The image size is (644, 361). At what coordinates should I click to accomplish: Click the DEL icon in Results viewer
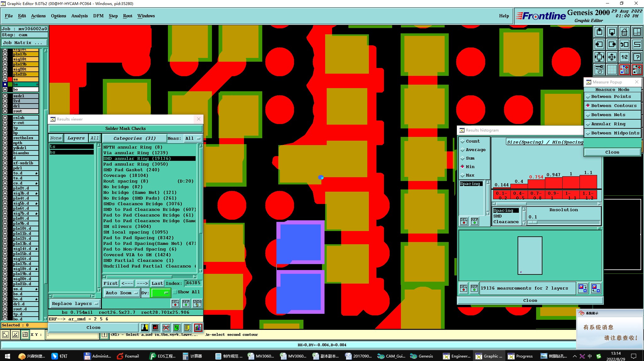pos(175,303)
